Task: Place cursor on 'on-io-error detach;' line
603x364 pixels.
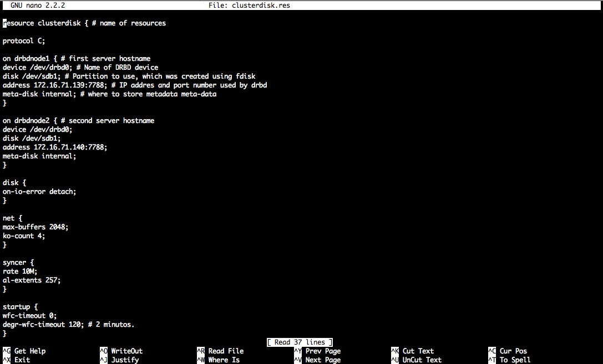Action: coord(39,191)
